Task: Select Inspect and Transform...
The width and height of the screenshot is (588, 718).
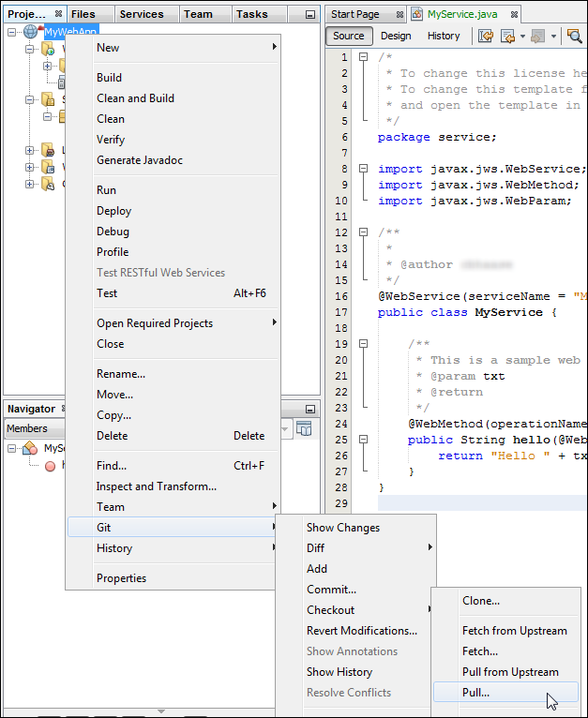Action: tap(173, 486)
